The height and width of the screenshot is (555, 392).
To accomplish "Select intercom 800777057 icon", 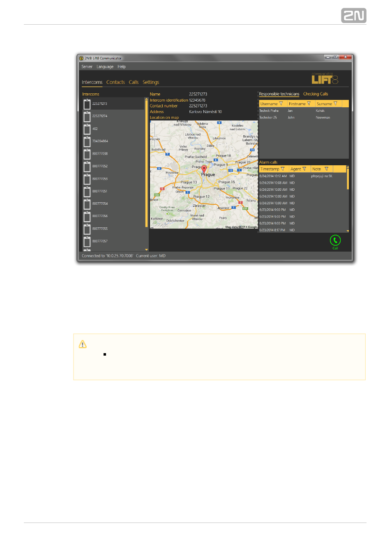I will tap(87, 241).
